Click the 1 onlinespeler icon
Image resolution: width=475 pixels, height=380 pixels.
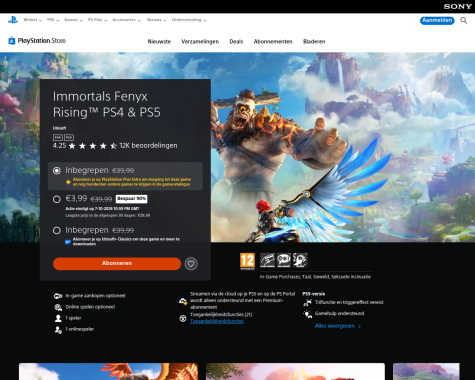[x=58, y=330]
